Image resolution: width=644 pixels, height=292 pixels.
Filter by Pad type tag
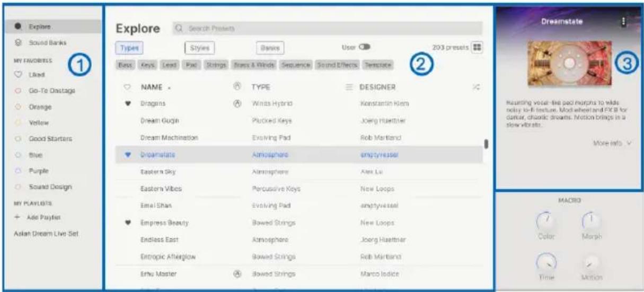tap(191, 65)
